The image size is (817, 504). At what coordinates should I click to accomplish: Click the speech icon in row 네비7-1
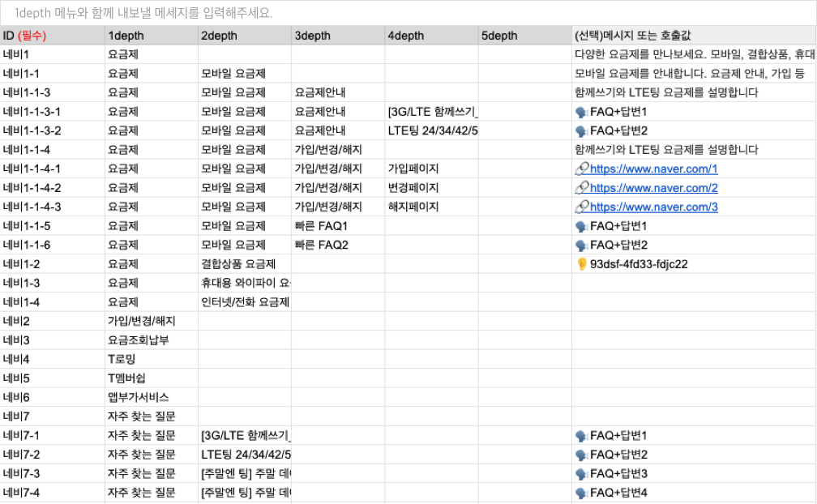(581, 436)
